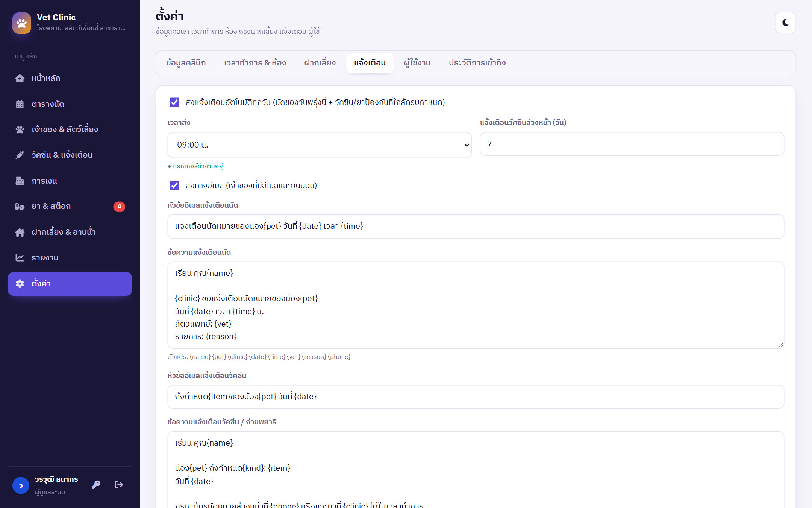Click the pills icon for ยา & สต็อก
Image resolution: width=812 pixels, height=508 pixels.
coord(20,206)
